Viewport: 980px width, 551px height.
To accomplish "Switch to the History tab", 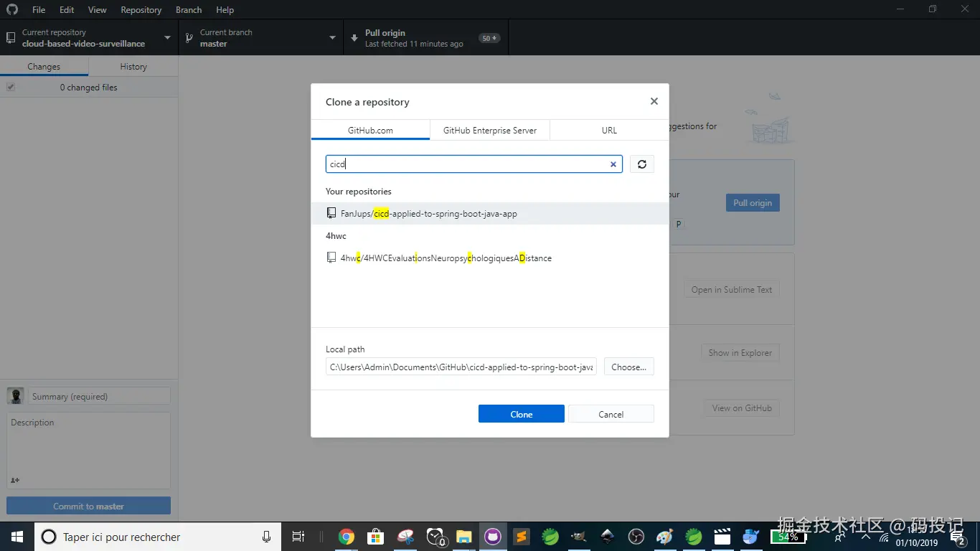I will (133, 66).
